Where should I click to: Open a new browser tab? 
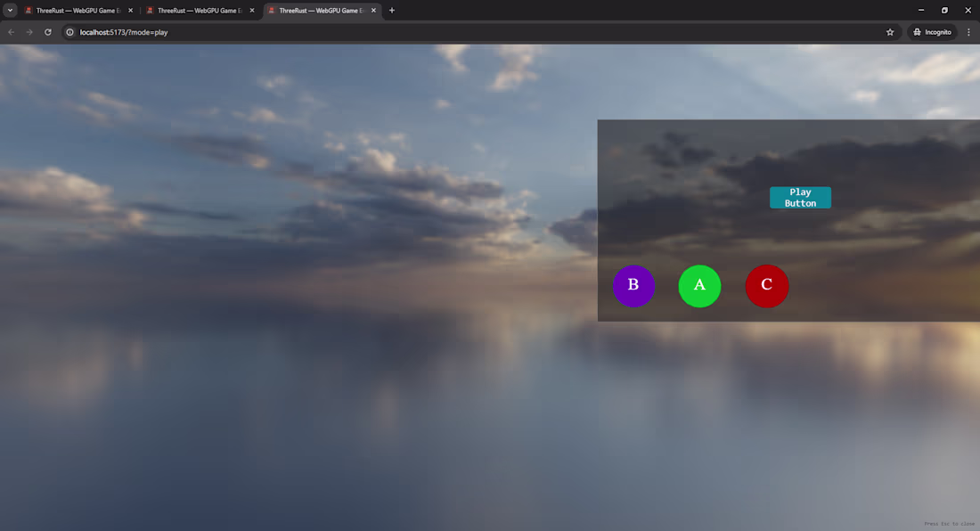click(x=392, y=11)
